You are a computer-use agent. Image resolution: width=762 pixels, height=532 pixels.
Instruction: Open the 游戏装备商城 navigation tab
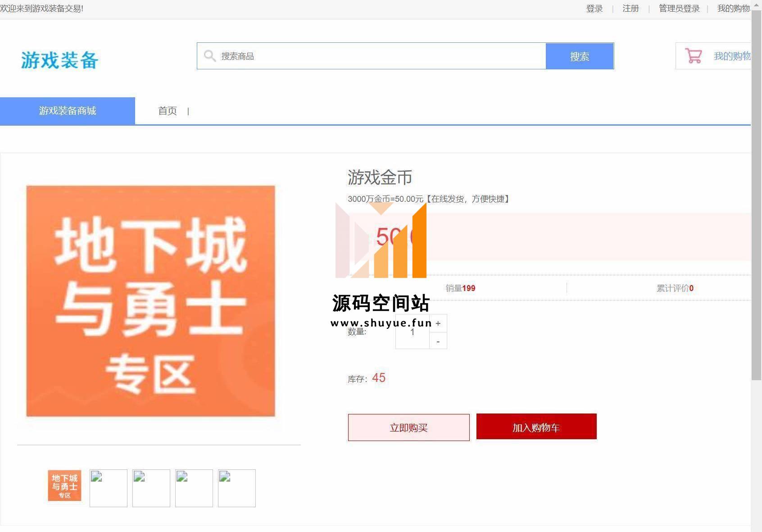68,111
